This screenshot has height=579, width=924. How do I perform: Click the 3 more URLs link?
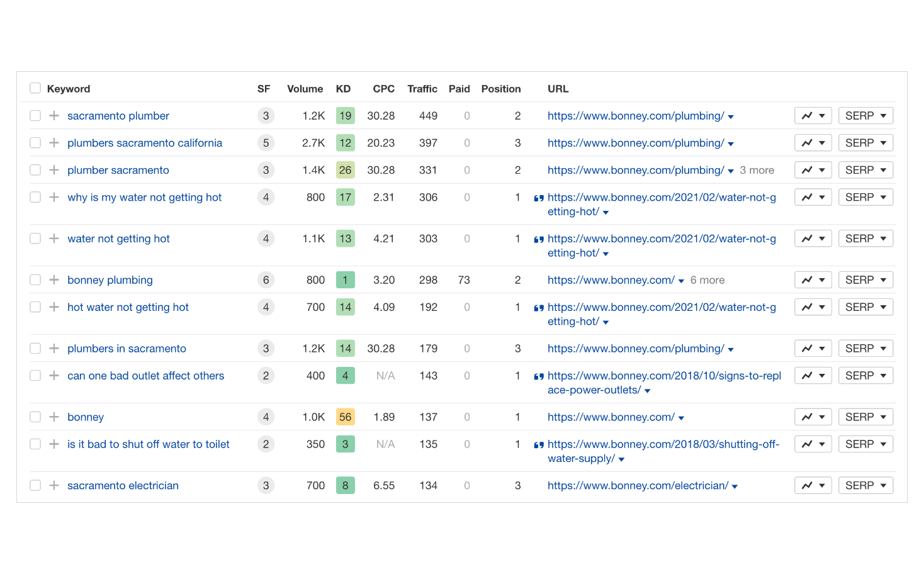757,170
